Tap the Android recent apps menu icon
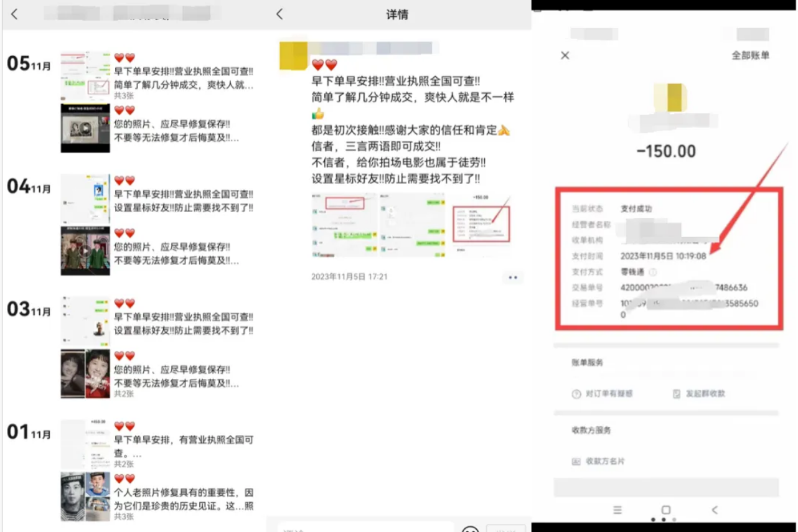The height and width of the screenshot is (532, 798). tap(617, 510)
